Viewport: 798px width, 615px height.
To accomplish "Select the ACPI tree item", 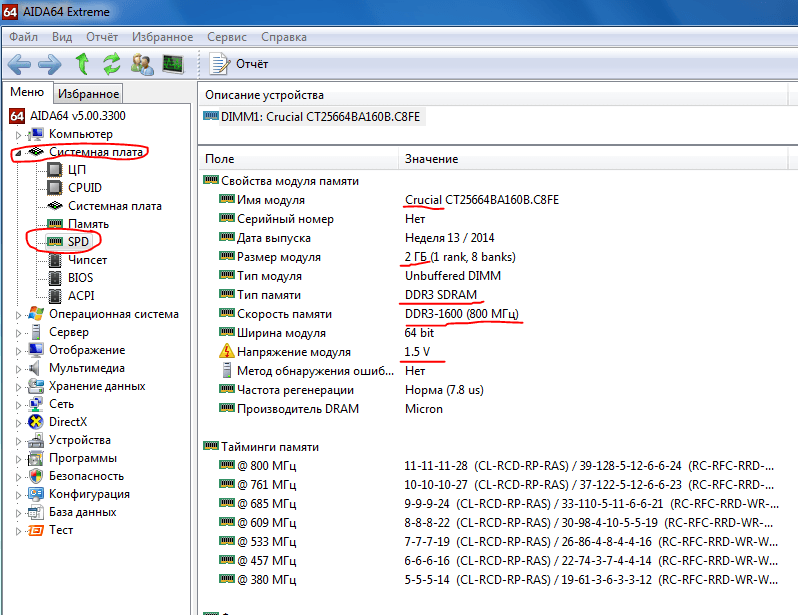I will tap(81, 296).
